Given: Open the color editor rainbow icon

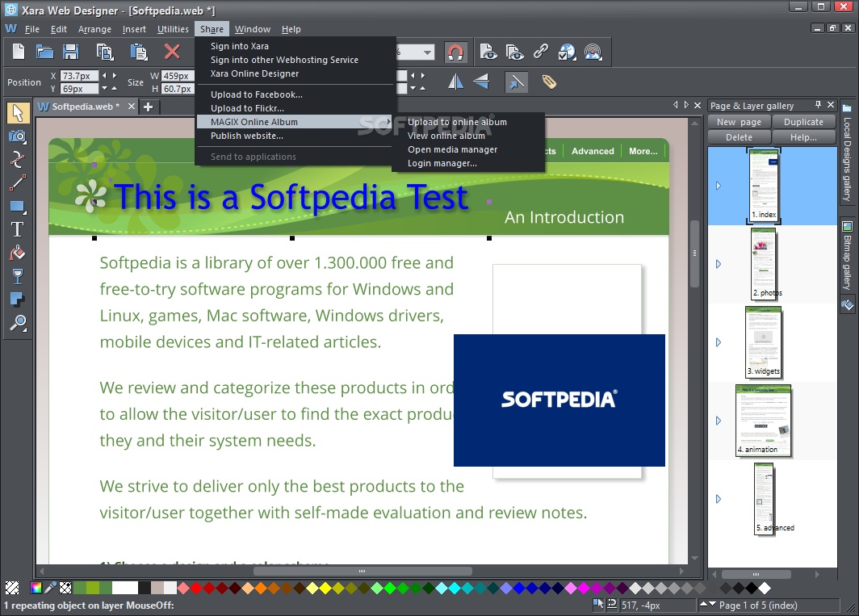Looking at the screenshot, I should (x=36, y=588).
